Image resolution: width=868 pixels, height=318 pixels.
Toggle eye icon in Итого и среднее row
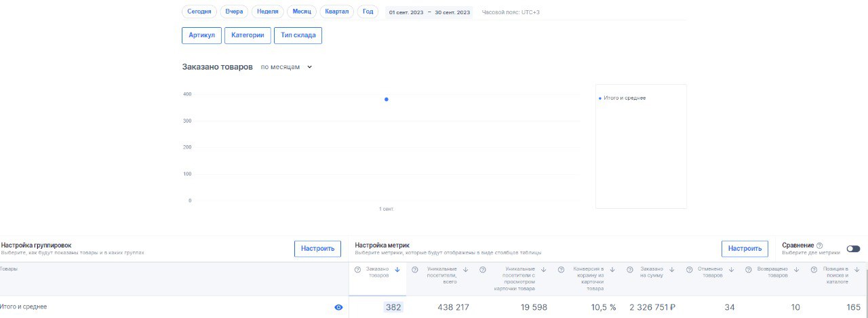[x=338, y=307]
